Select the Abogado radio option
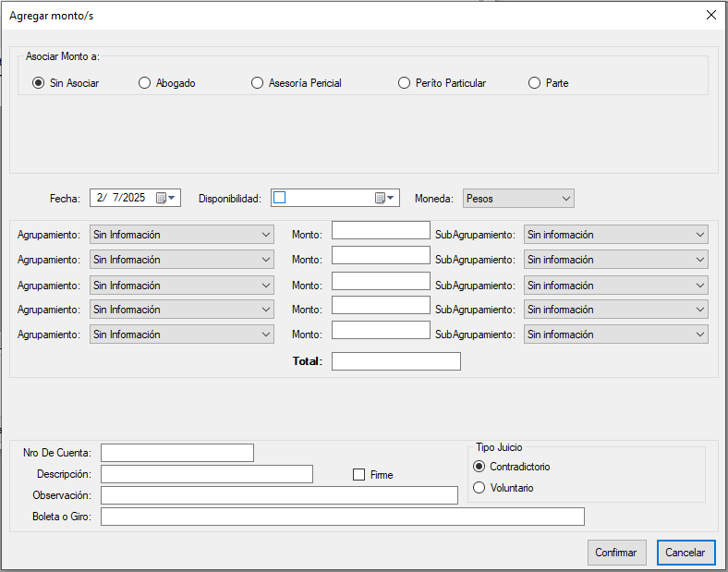 [x=145, y=83]
